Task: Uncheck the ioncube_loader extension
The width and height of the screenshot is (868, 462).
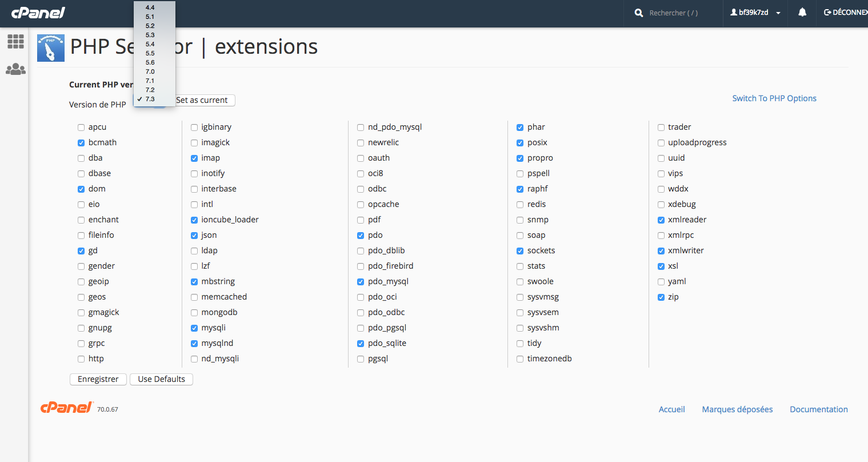Action: [194, 220]
